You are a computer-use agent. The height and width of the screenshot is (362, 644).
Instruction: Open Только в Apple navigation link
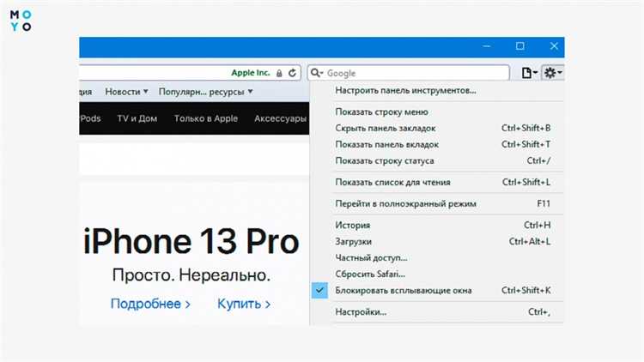(206, 118)
